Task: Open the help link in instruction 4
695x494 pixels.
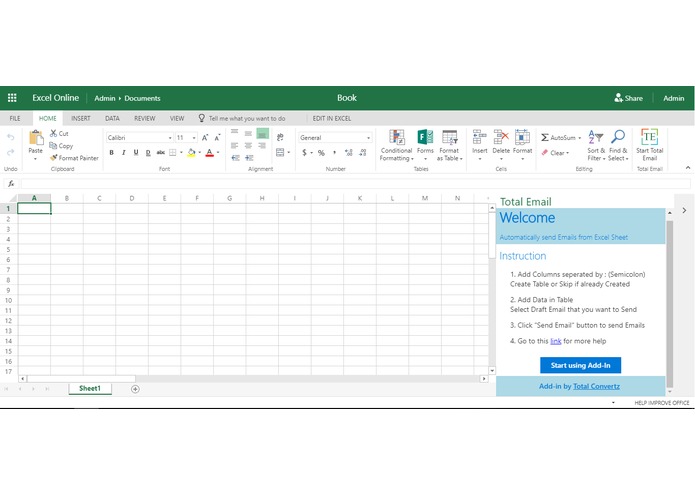Action: 555,341
